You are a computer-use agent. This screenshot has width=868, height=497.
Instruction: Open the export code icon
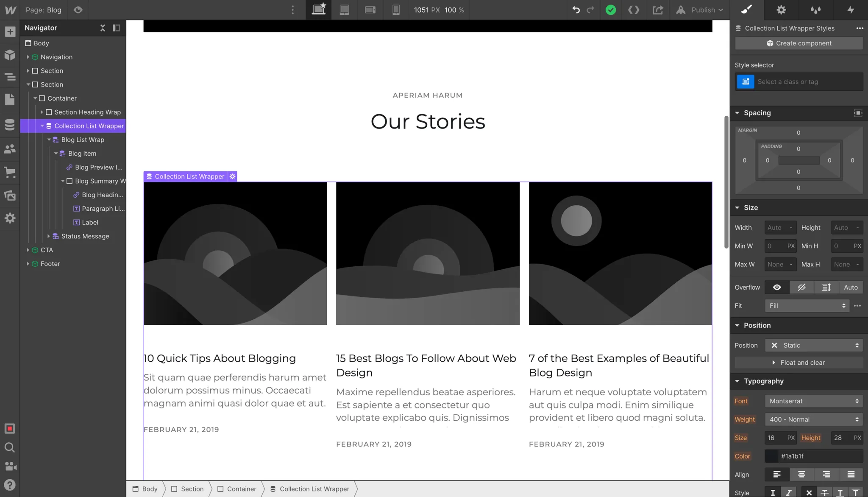pyautogui.click(x=633, y=10)
